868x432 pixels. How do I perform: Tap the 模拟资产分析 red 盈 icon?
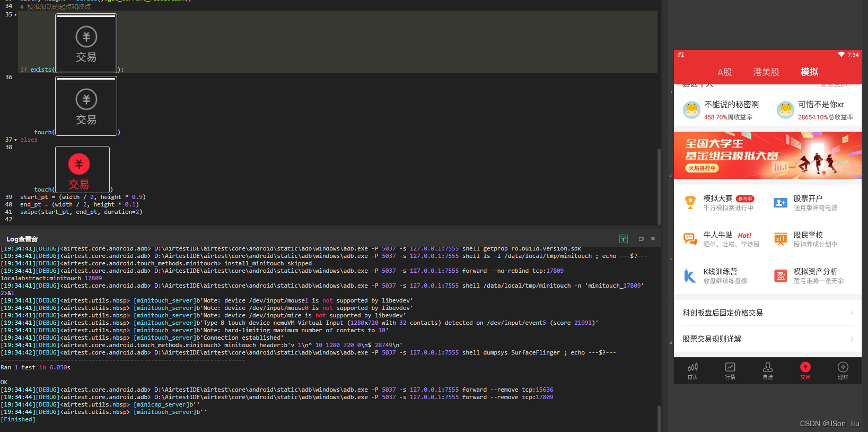pos(781,276)
